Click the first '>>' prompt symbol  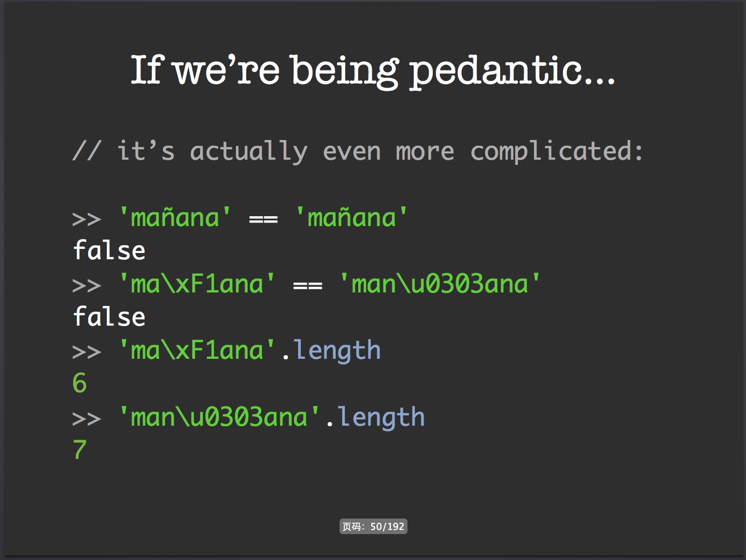[87, 219]
